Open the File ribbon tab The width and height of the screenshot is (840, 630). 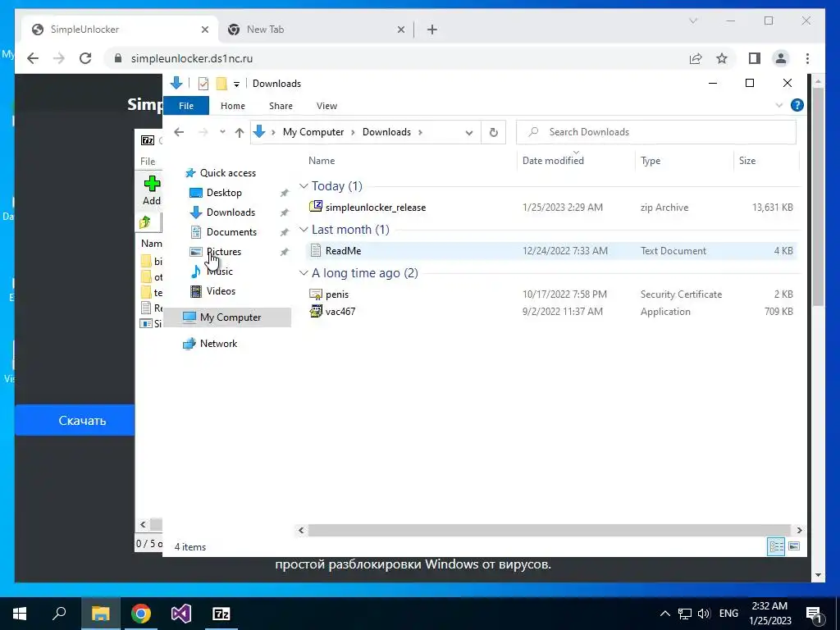pyautogui.click(x=186, y=106)
